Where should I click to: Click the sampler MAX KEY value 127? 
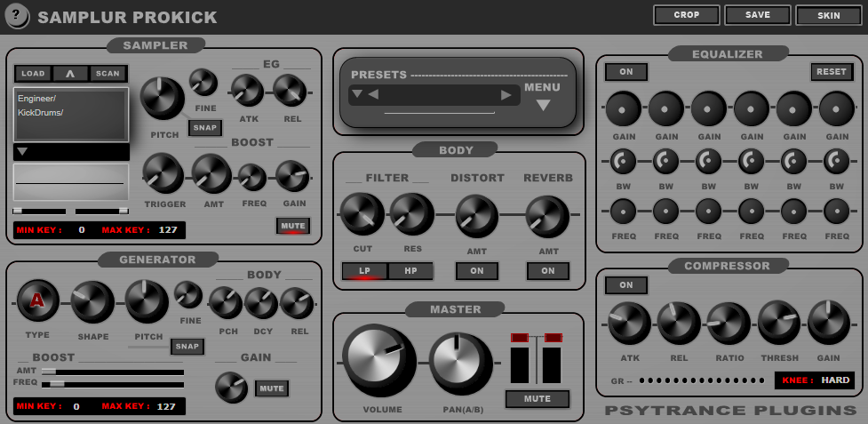(168, 229)
